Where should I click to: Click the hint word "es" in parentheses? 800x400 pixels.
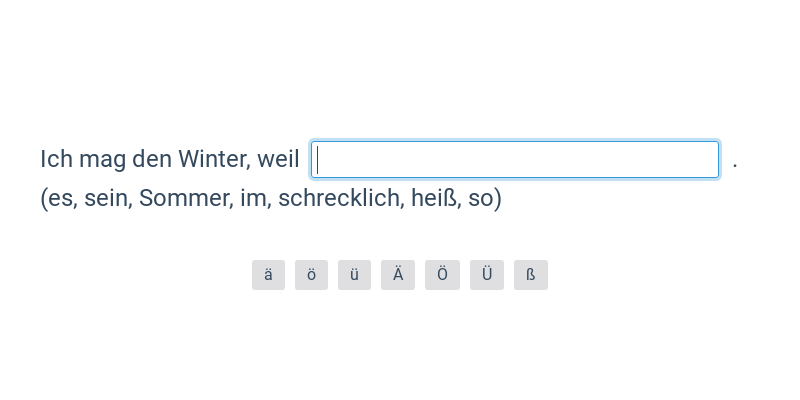(62, 198)
